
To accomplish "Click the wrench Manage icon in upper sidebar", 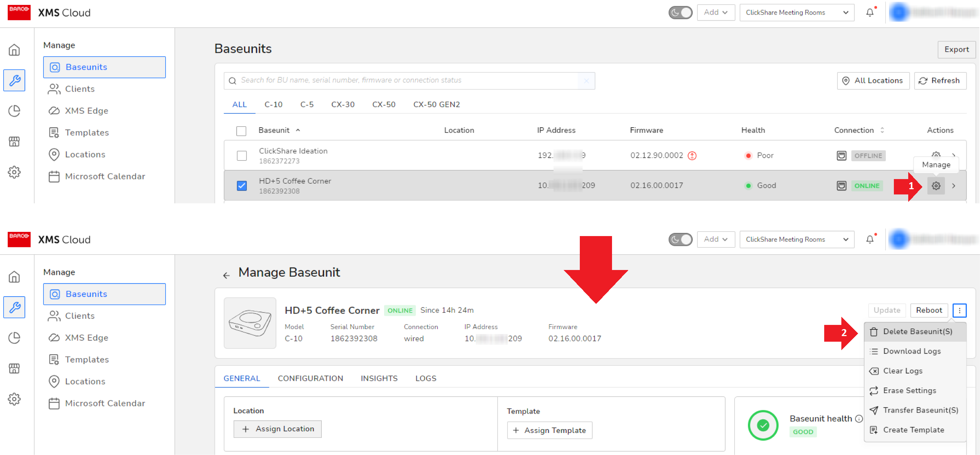I will click(14, 80).
